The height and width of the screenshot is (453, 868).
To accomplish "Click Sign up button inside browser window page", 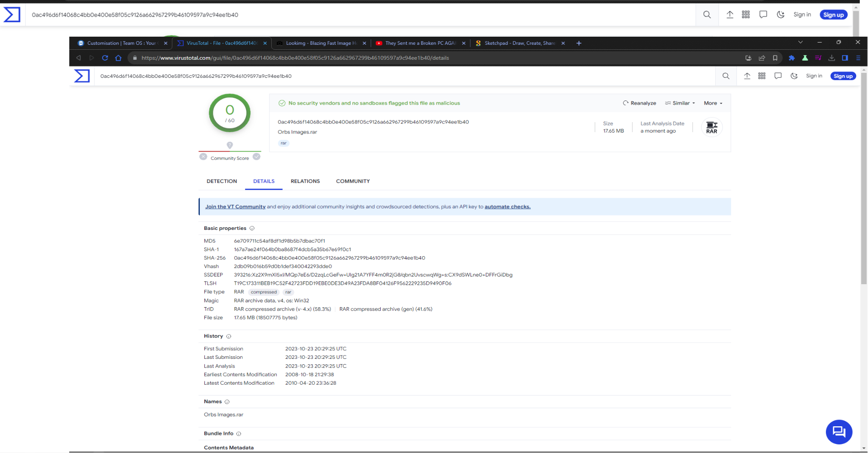I will point(843,76).
